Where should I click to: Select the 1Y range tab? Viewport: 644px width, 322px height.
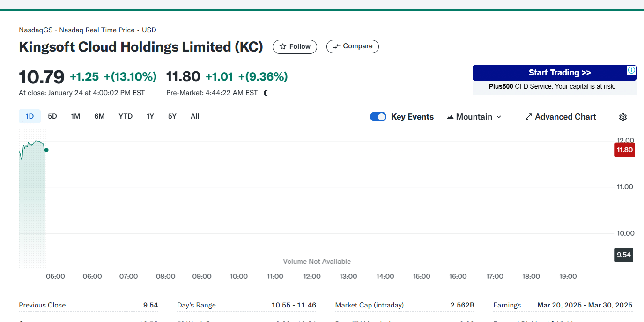point(150,116)
